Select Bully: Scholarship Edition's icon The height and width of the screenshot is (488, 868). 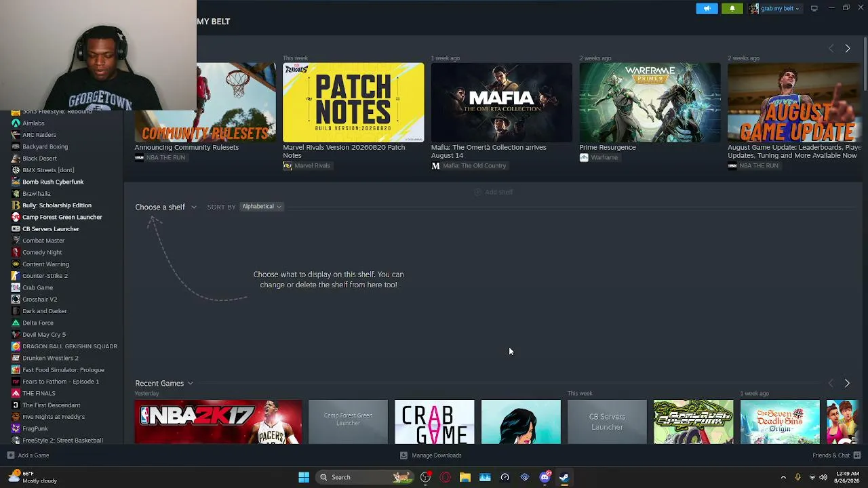tap(16, 205)
